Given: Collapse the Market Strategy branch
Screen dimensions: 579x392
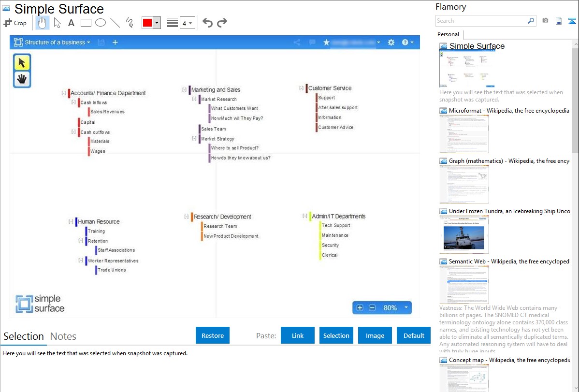Looking at the screenshot, I should tap(194, 139).
